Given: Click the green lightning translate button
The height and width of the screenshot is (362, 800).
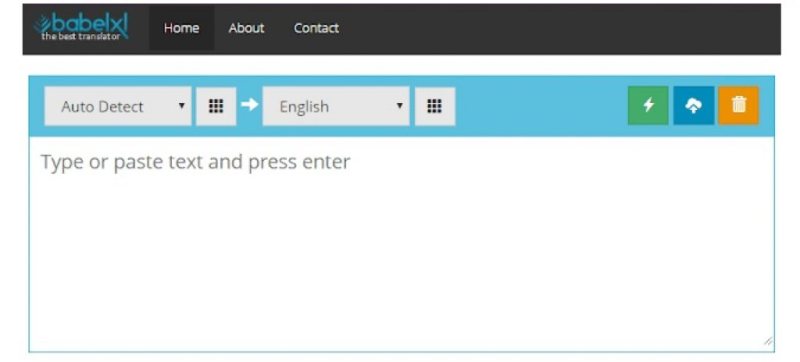Looking at the screenshot, I should [648, 106].
